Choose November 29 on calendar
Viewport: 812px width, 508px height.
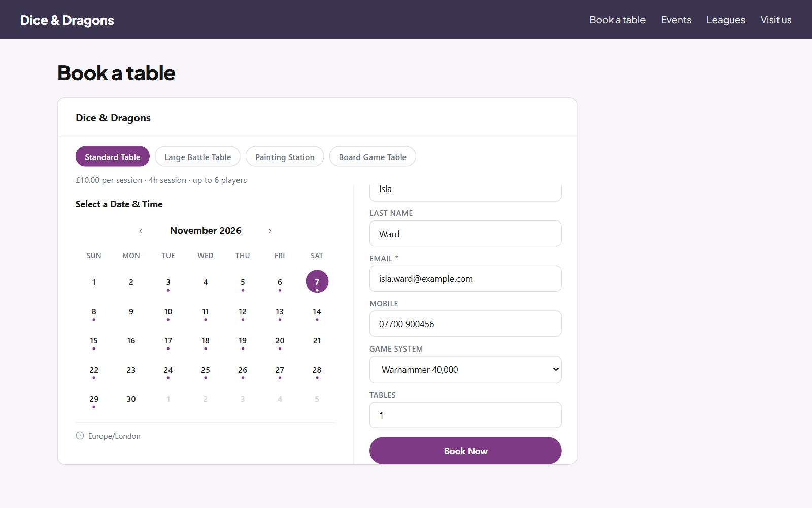94,399
